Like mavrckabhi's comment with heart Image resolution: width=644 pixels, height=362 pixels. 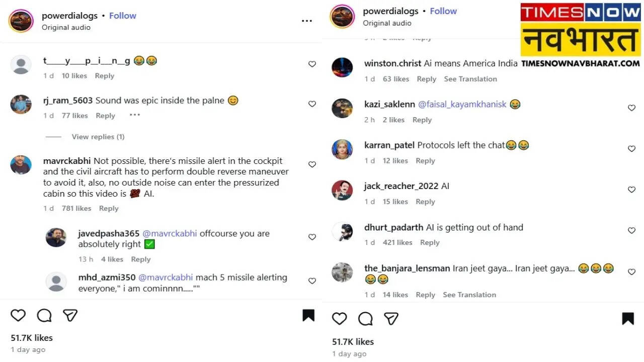[x=312, y=164]
